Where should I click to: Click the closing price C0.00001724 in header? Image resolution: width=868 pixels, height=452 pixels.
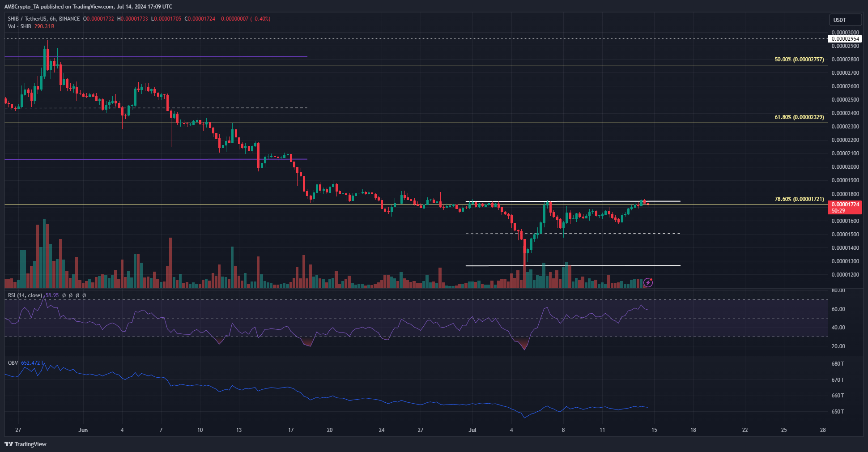click(200, 19)
